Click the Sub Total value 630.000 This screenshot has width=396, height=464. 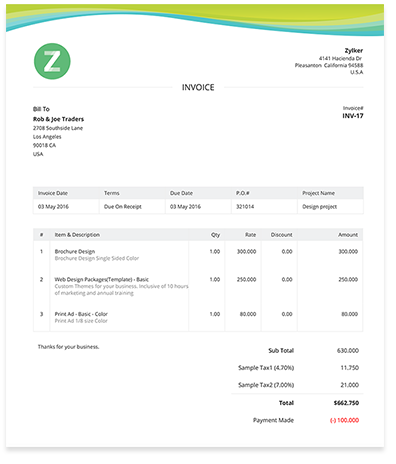pos(348,351)
